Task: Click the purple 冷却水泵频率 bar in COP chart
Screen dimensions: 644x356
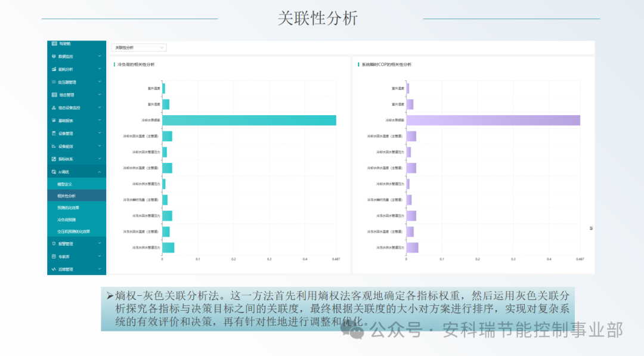Action: 493,120
